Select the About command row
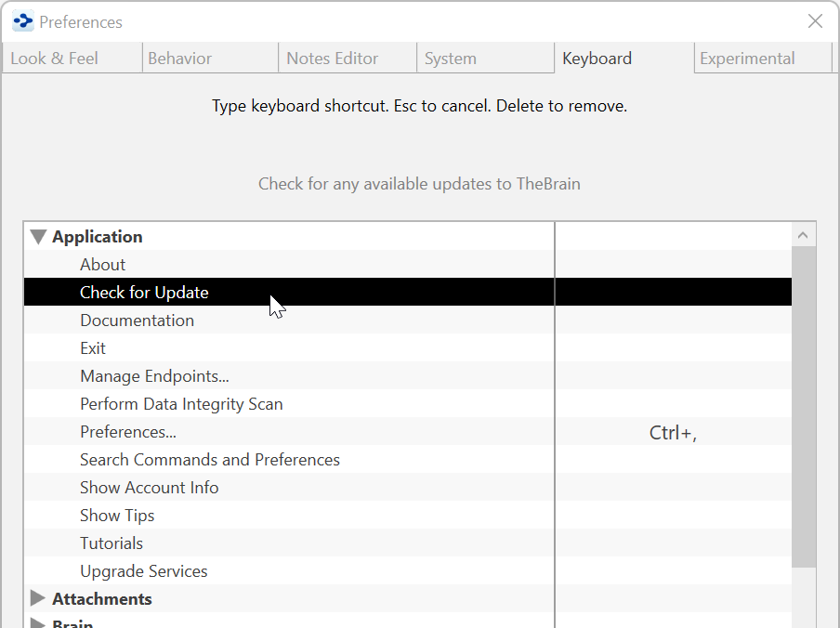The image size is (840, 628). (x=103, y=265)
